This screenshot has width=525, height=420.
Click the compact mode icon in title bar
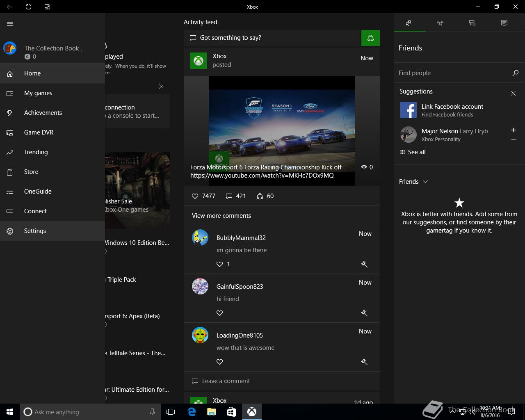coord(47,7)
